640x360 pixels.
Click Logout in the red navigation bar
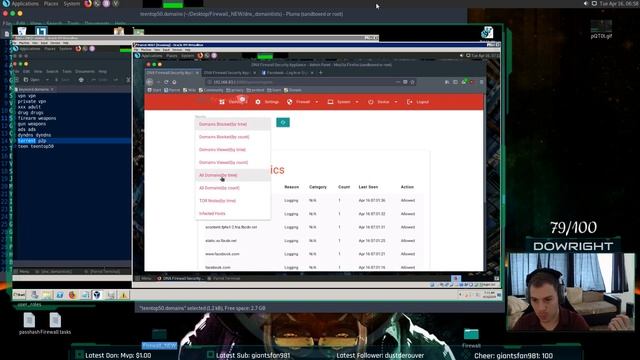click(418, 102)
